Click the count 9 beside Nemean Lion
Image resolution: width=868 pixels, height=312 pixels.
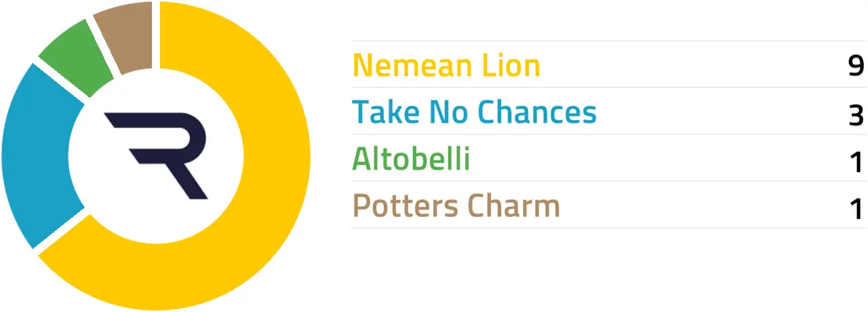point(856,66)
